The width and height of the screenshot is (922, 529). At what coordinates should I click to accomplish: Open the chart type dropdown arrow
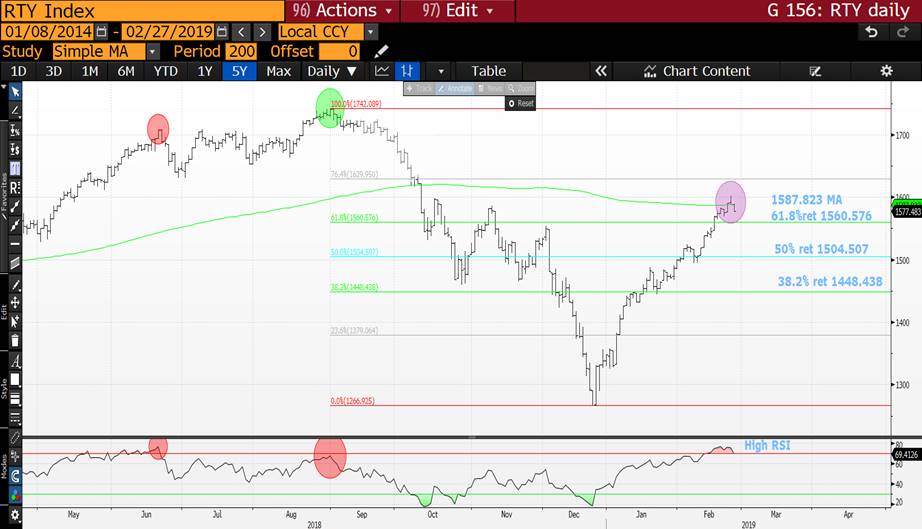coord(441,71)
